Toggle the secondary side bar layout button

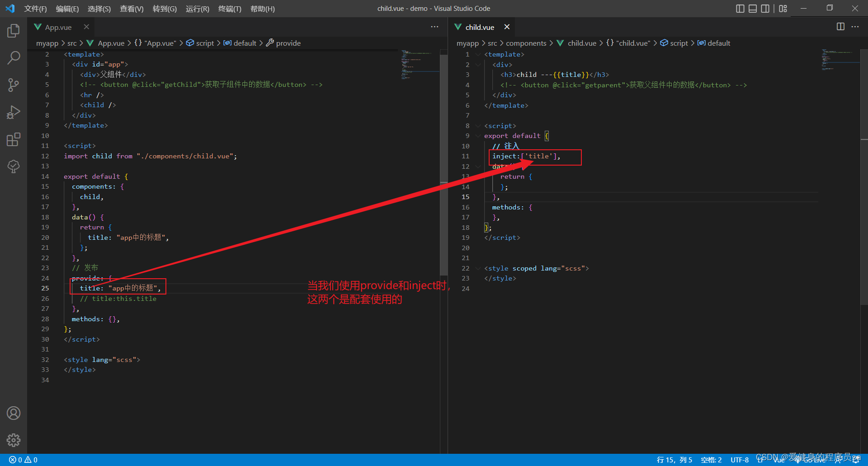pyautogui.click(x=765, y=9)
